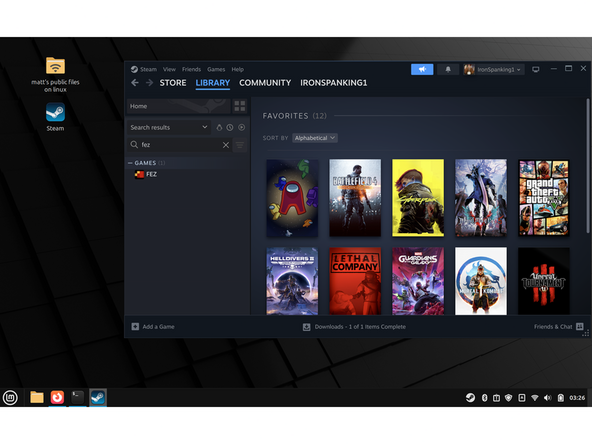Click the Add a Game plus icon

click(x=135, y=327)
